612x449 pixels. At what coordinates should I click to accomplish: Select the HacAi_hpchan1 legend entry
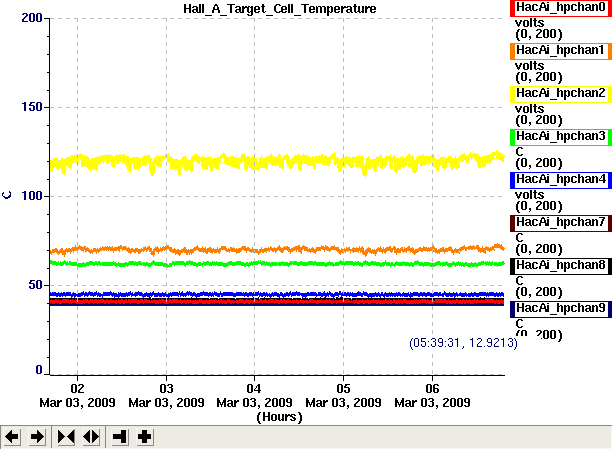point(561,51)
